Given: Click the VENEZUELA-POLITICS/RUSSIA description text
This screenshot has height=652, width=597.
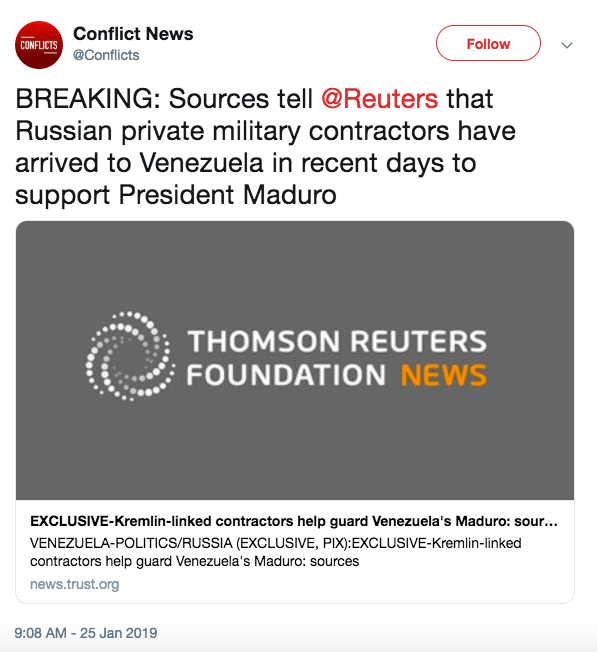Looking at the screenshot, I should click(x=275, y=552).
